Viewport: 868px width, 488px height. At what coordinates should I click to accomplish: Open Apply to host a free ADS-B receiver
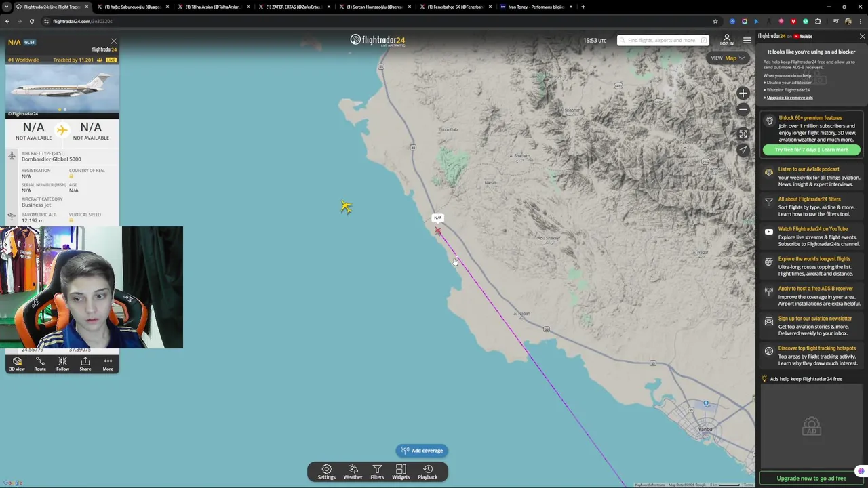coord(812,296)
